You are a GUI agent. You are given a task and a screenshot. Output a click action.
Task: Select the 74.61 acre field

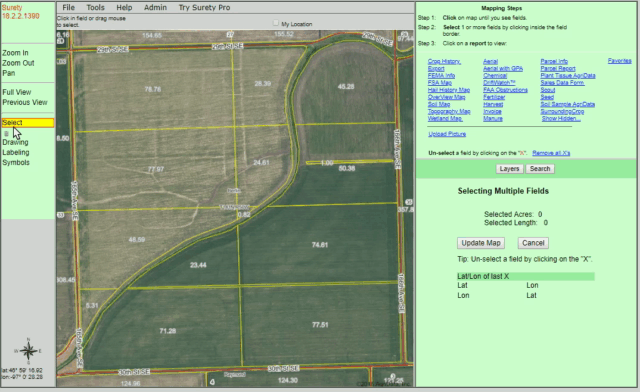point(319,245)
